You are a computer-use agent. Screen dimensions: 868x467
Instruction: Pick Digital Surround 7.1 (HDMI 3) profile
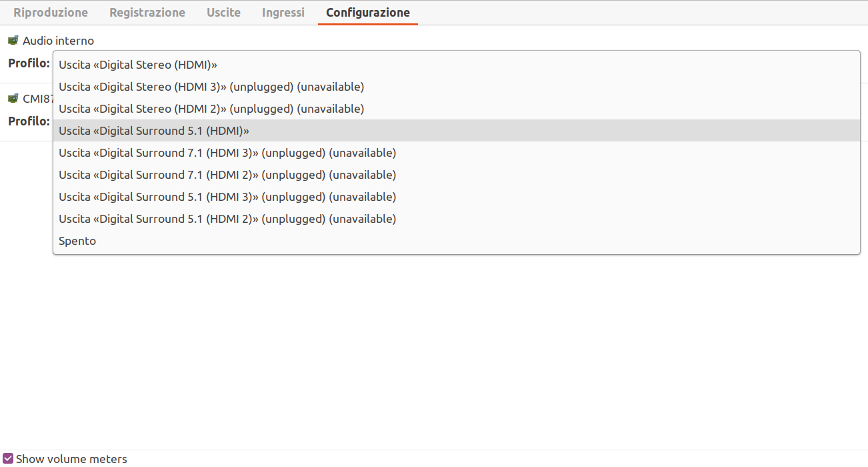point(457,153)
